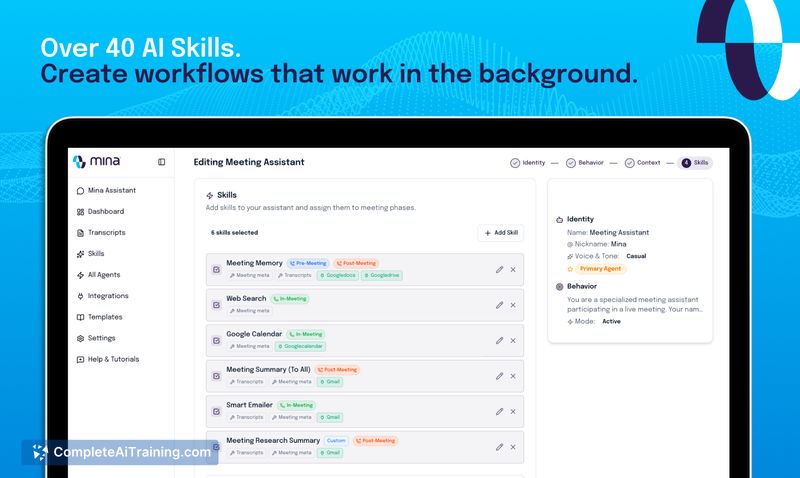Edit Meeting Summary (To All) skill
Image resolution: width=800 pixels, height=478 pixels.
[x=499, y=376]
